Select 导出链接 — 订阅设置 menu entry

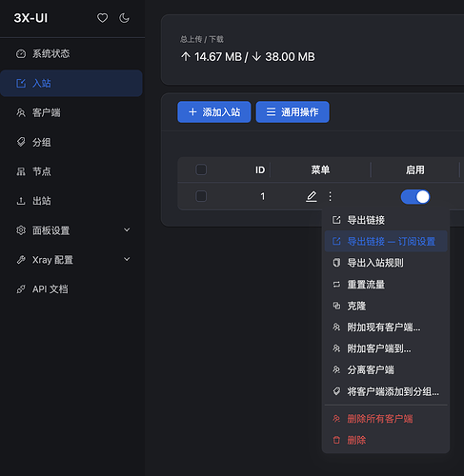(x=386, y=242)
